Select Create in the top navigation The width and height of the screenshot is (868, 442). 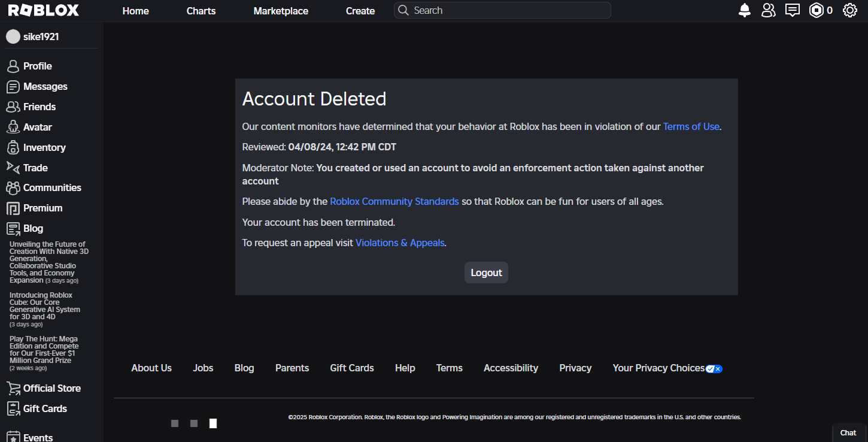click(x=360, y=11)
